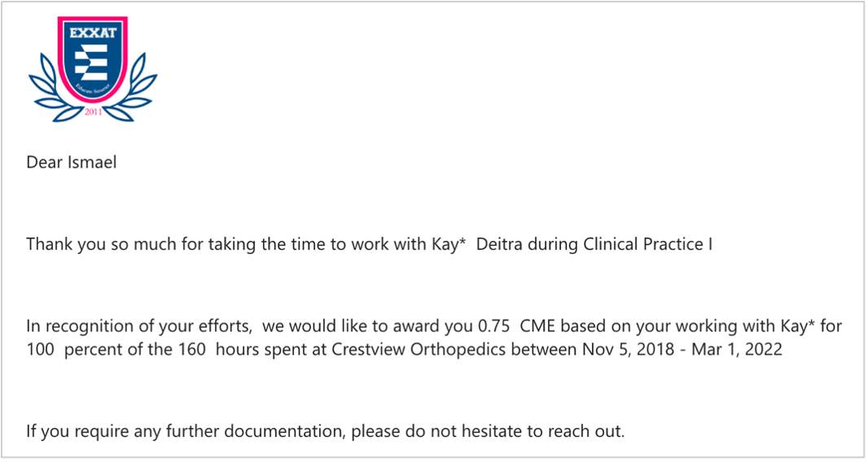Click the 2011 year banner under the shield
The width and height of the screenshot is (868, 462).
94,112
